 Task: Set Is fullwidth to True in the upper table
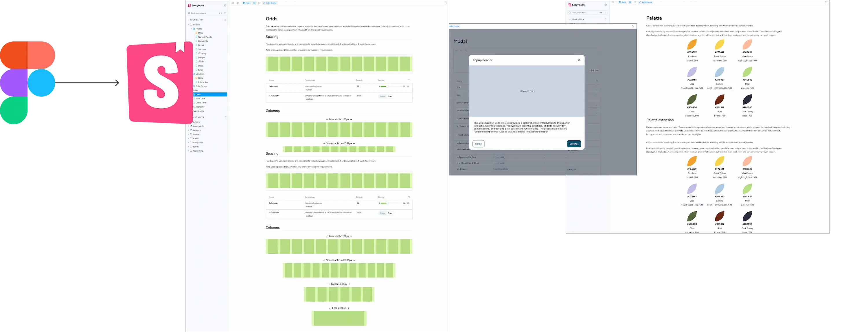(390, 96)
